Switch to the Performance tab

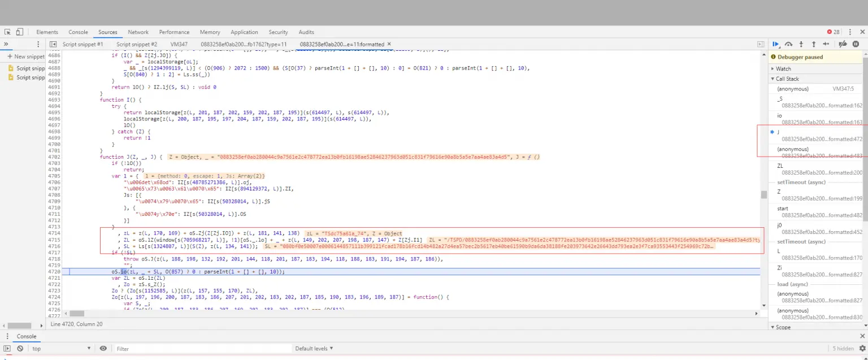pyautogui.click(x=174, y=32)
